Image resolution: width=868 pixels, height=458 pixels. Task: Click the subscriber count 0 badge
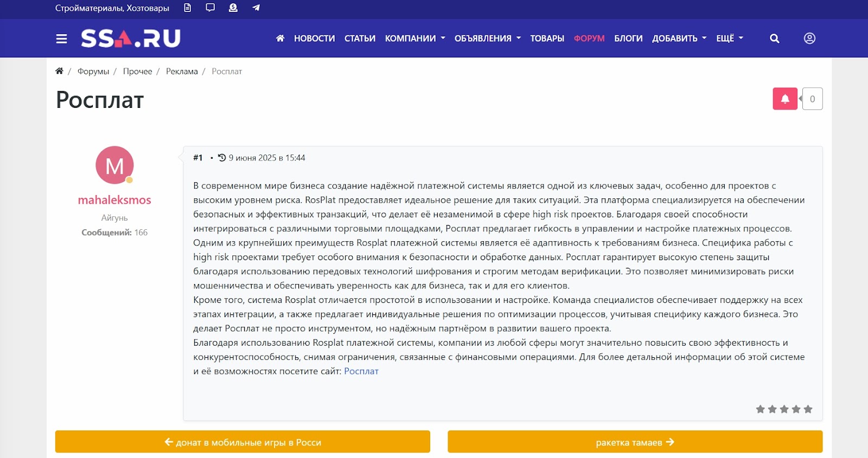812,99
